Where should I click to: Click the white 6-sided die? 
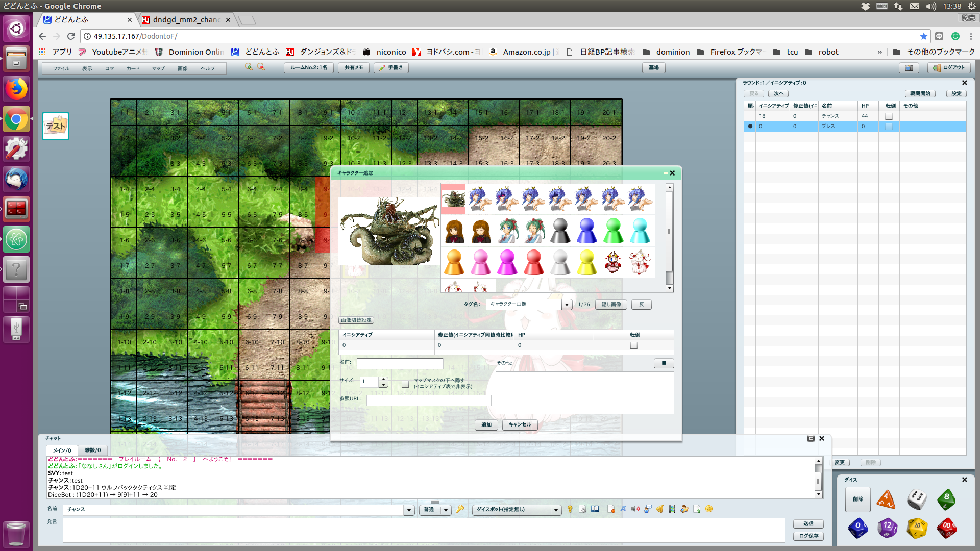point(917,499)
